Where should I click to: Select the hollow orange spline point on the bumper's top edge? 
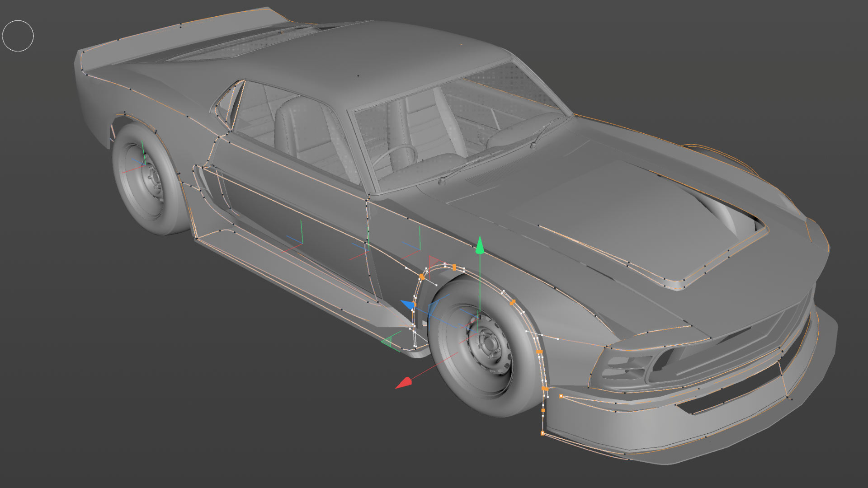coord(561,396)
